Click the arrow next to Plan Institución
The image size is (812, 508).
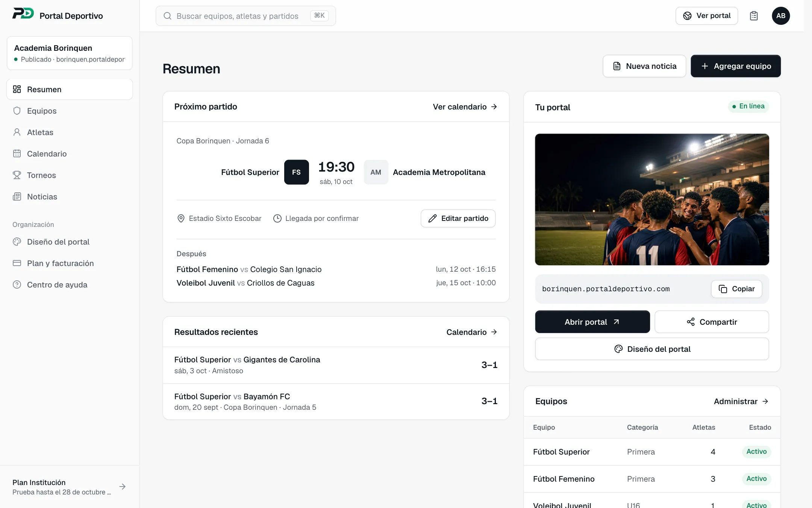click(123, 487)
